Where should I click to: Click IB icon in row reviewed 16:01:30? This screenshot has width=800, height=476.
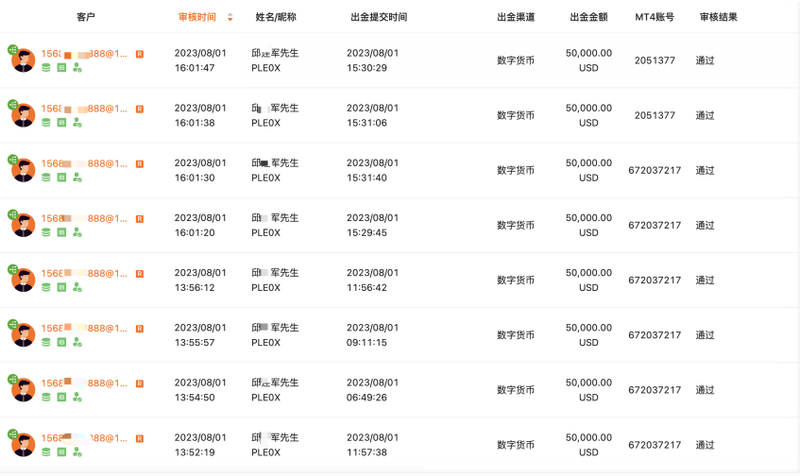point(61,178)
